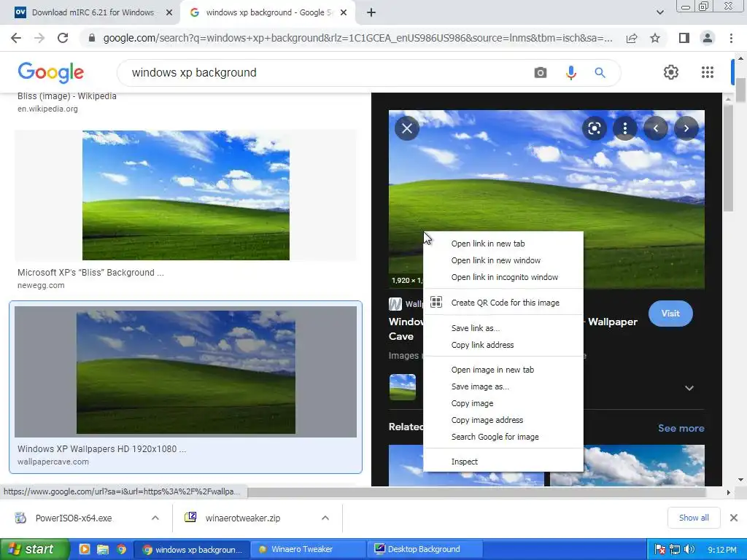The width and height of the screenshot is (747, 560).
Task: Switch to Desktop Background taskbar window
Action: click(424, 549)
